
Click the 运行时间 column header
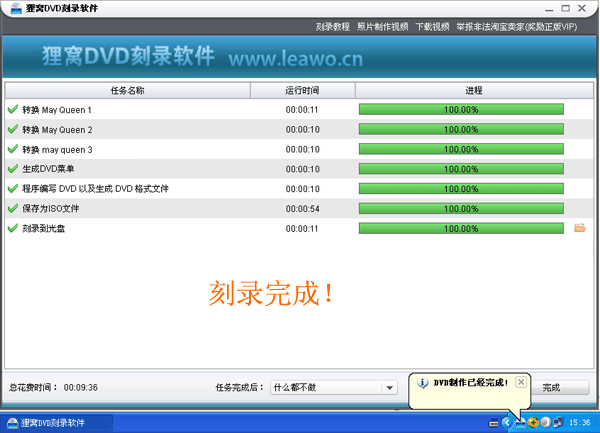click(x=302, y=91)
